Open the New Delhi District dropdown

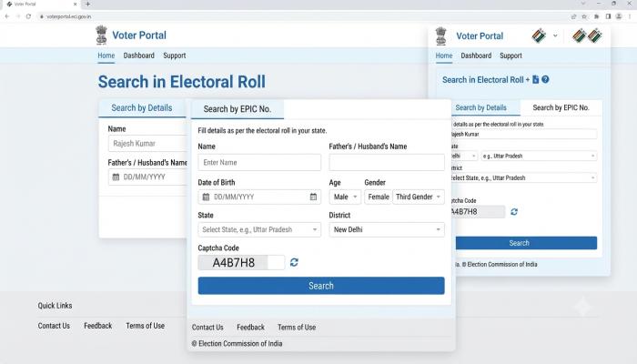(x=387, y=229)
